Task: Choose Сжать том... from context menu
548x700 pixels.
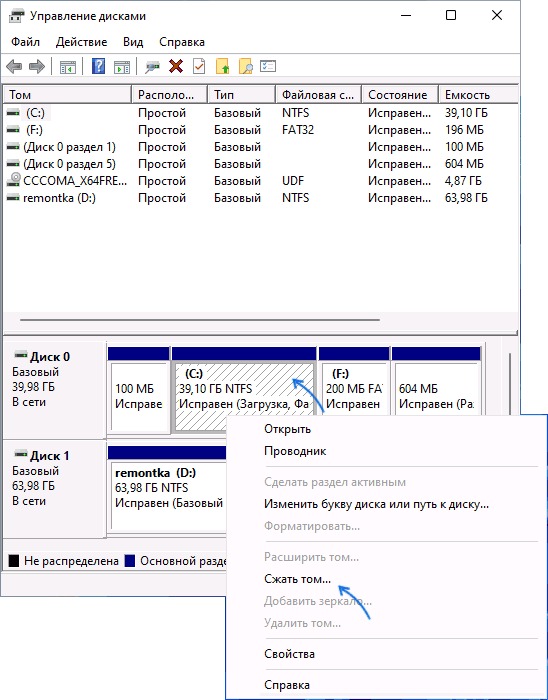Action: click(x=297, y=579)
